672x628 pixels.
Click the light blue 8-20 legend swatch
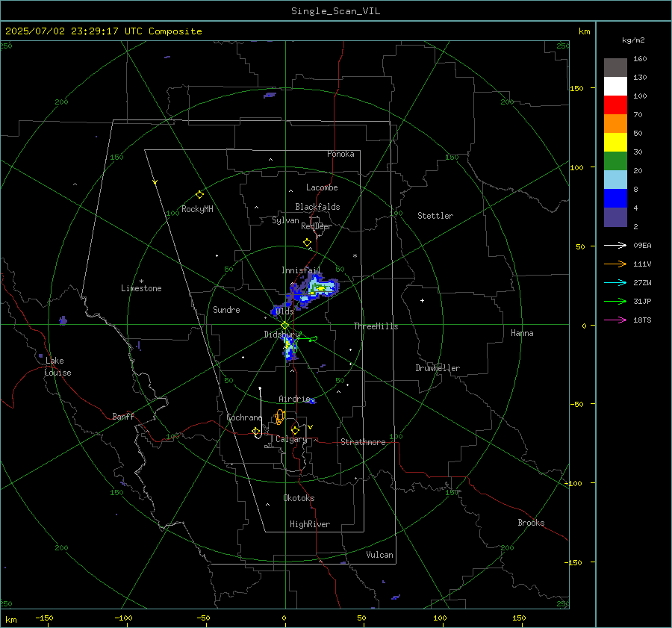click(x=615, y=180)
